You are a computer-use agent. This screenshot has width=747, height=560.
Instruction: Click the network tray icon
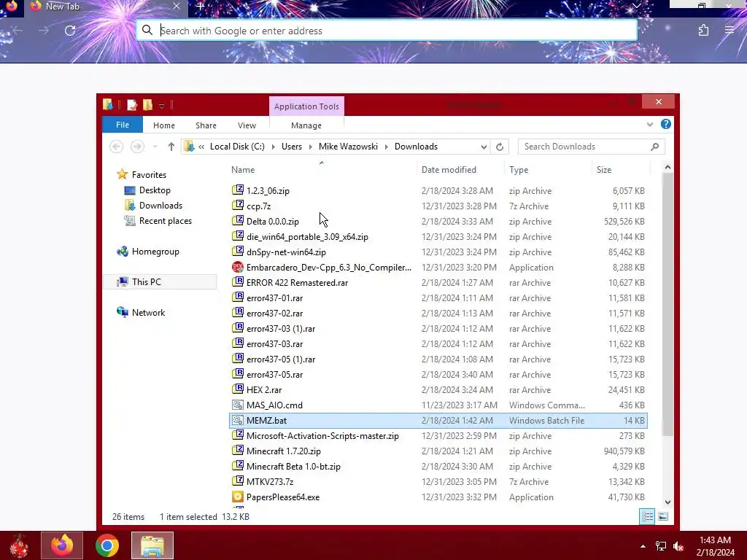[661, 546]
